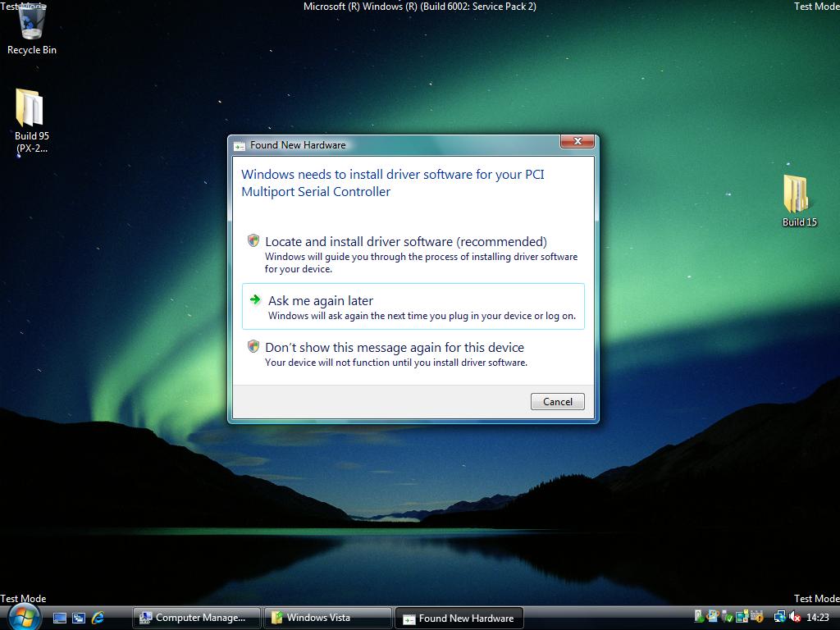Click the shield icon beside Locate and install
The width and height of the screenshot is (840, 630).
tap(253, 240)
